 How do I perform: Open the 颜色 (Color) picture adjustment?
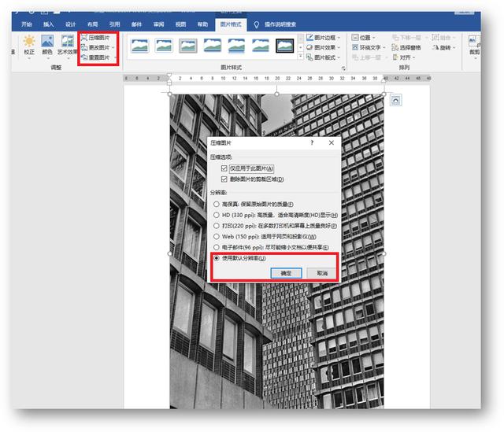(47, 46)
